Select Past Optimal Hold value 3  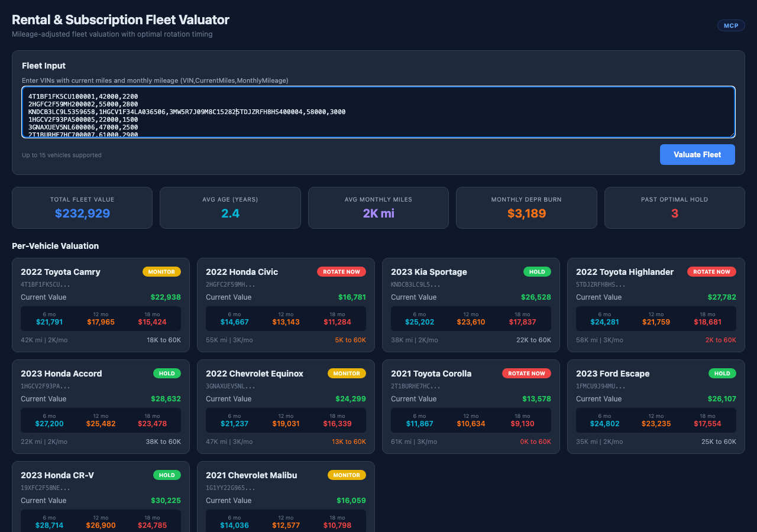[675, 213]
